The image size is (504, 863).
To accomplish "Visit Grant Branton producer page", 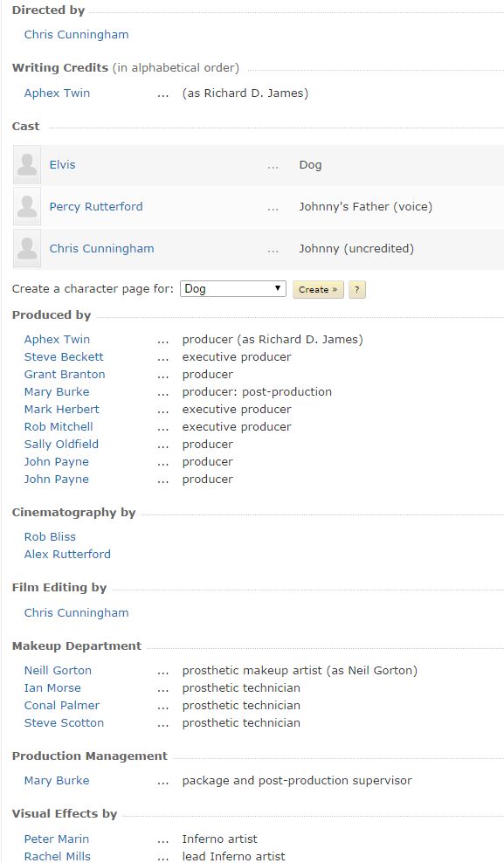I will [x=65, y=374].
